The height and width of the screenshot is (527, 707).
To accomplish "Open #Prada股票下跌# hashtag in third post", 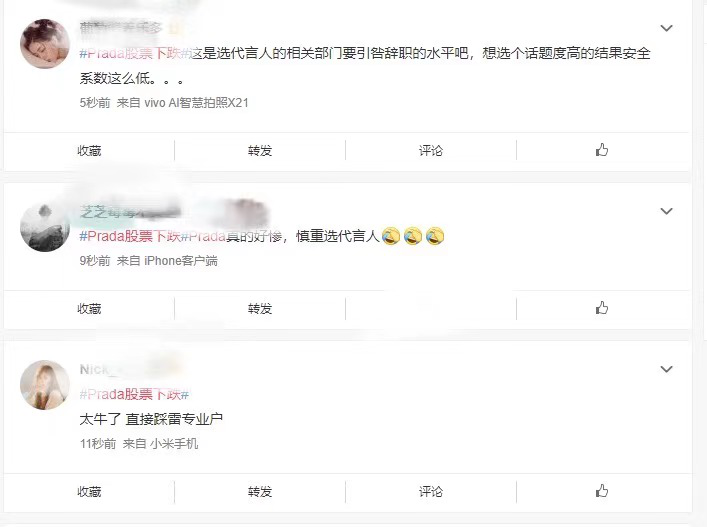I will pyautogui.click(x=134, y=394).
